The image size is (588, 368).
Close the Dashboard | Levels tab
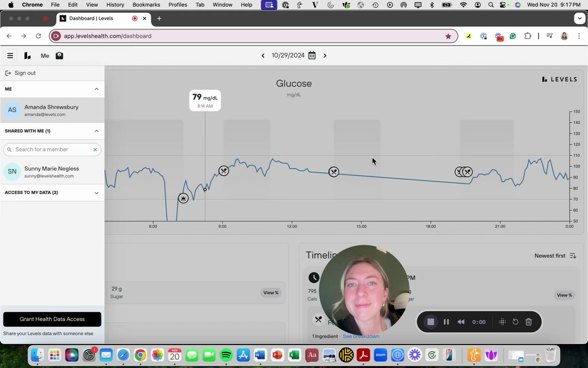click(x=145, y=18)
